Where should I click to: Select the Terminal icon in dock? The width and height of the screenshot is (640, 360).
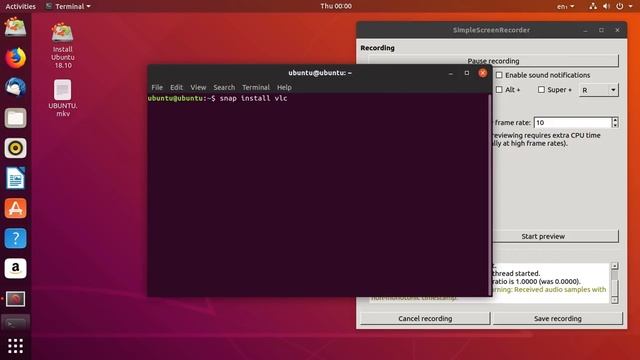16,324
